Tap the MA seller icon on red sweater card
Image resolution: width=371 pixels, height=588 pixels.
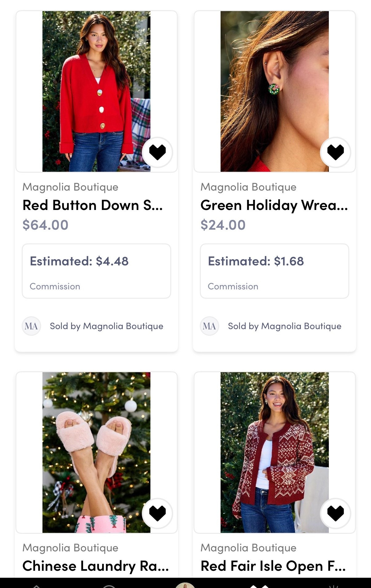31,326
